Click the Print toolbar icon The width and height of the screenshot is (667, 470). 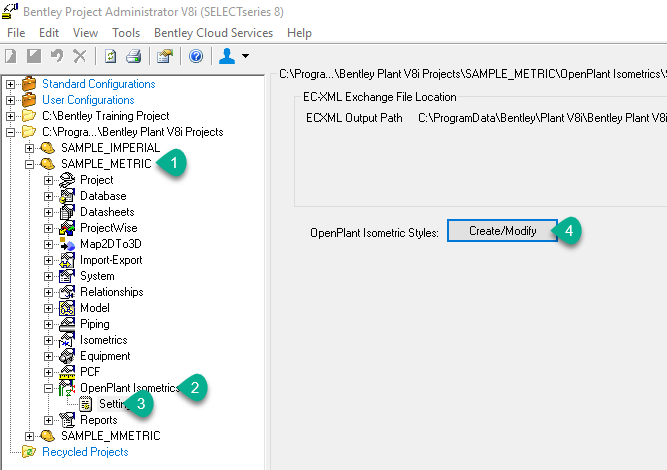134,56
